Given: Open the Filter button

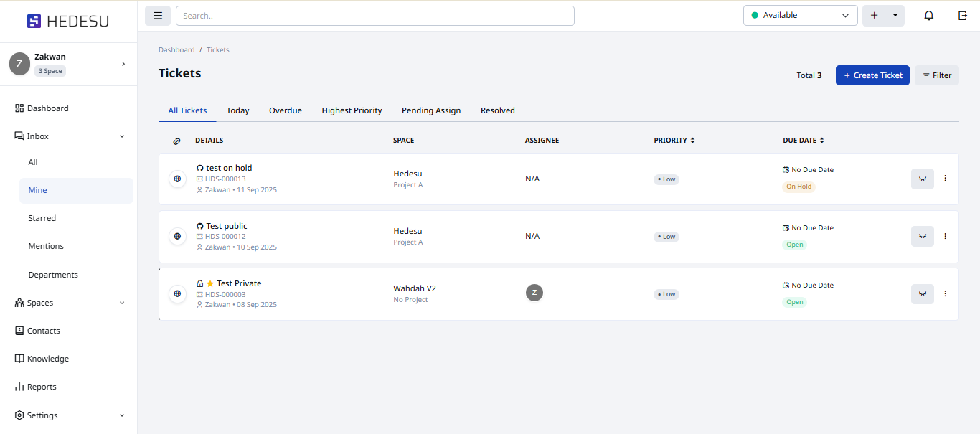Looking at the screenshot, I should pyautogui.click(x=936, y=75).
